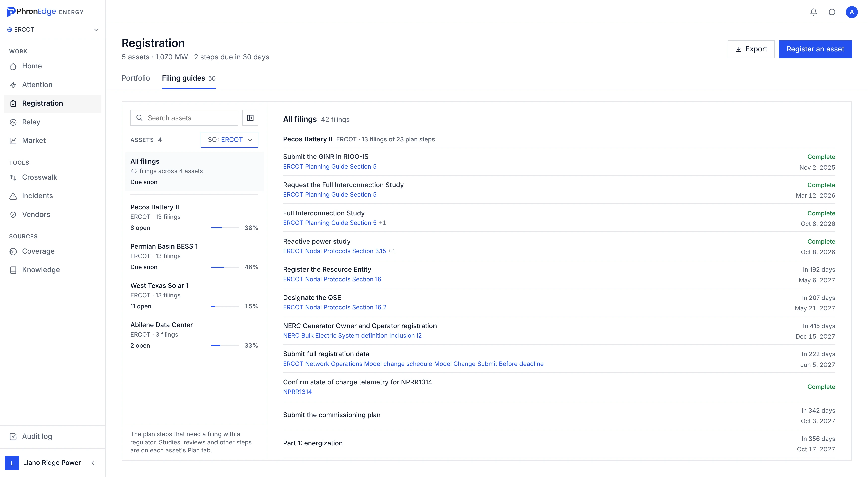Open notifications bell icon
This screenshot has width=868, height=477.
[813, 12]
